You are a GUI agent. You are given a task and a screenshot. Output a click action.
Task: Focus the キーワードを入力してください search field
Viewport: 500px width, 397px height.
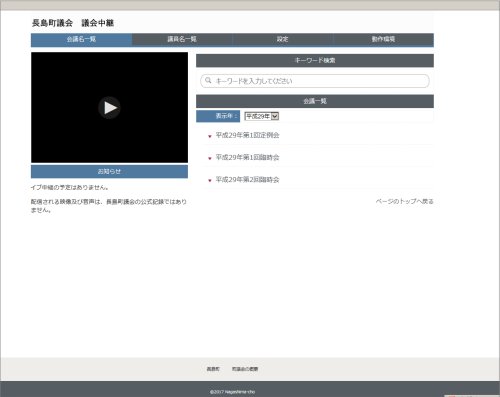tap(315, 81)
